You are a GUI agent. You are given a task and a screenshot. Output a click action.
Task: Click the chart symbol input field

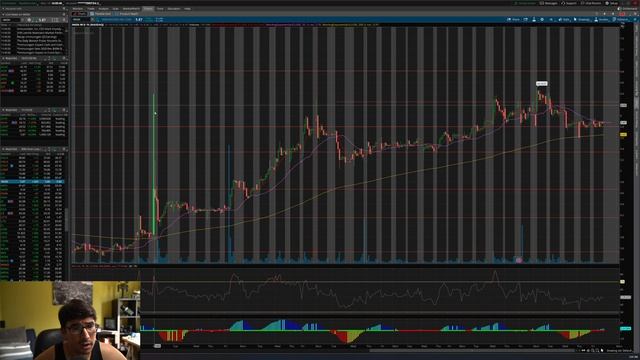(x=82, y=20)
